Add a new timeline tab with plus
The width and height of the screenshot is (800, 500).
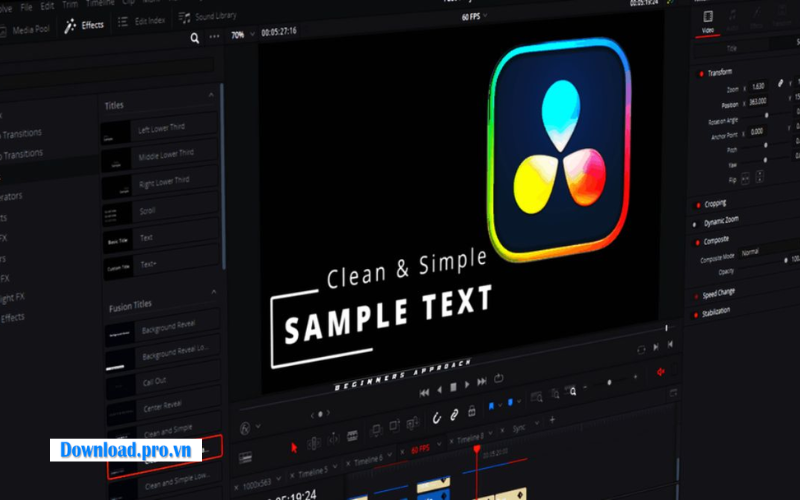553,420
